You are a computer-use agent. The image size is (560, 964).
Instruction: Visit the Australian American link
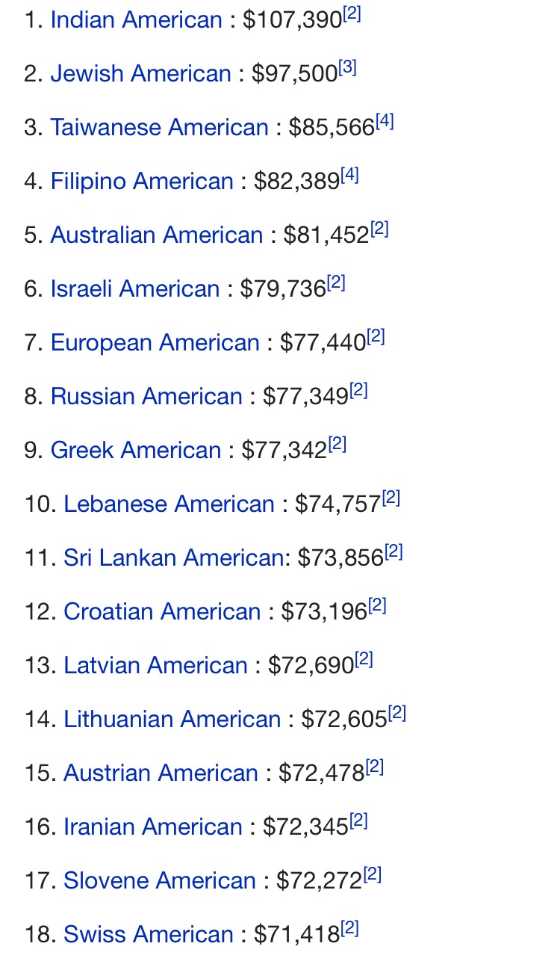click(x=157, y=235)
